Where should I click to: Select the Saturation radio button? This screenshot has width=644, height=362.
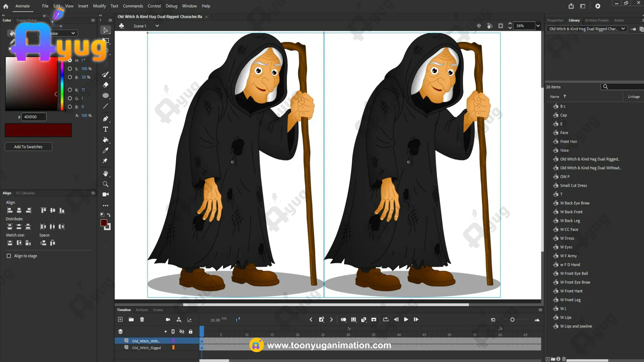click(x=70, y=69)
